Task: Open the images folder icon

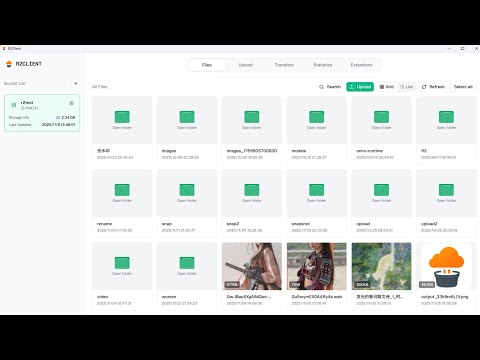Action: 187,117
